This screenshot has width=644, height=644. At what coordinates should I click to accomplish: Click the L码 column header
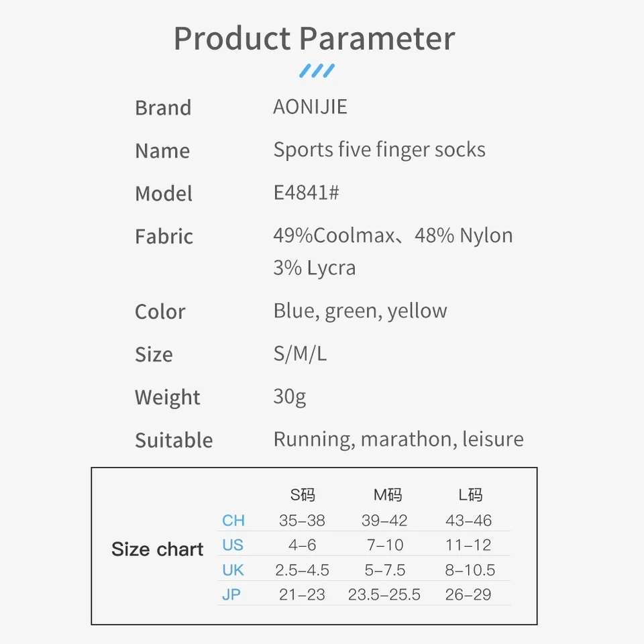[470, 495]
